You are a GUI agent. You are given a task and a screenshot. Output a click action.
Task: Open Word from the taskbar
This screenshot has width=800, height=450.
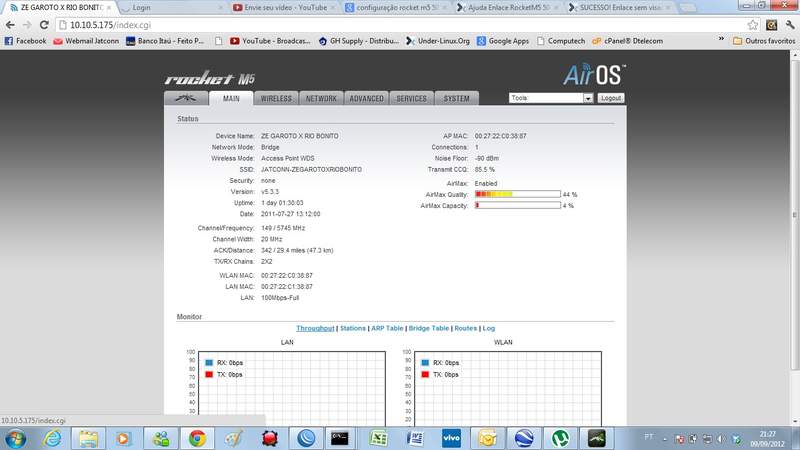[x=415, y=439]
